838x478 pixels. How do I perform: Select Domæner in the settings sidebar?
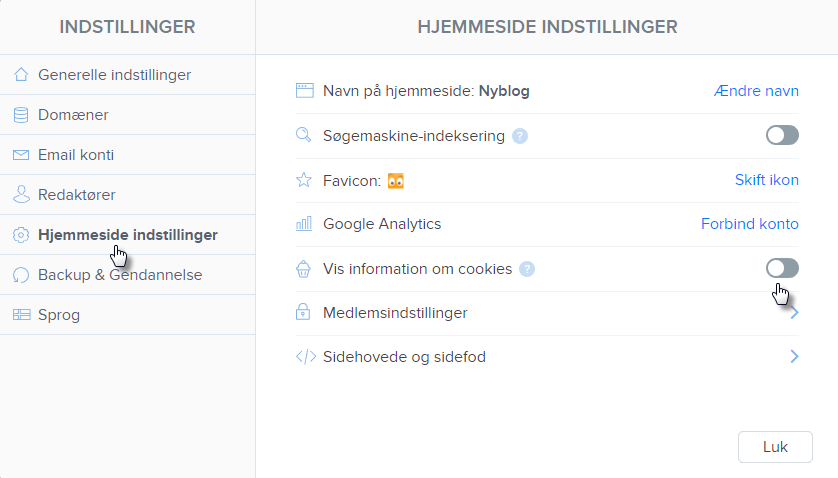(x=73, y=115)
